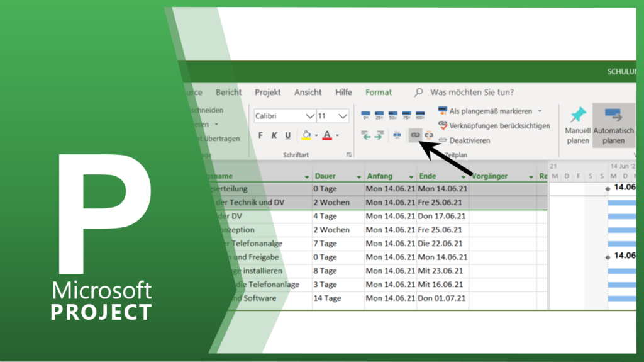Viewport: 644px width, 362px height.
Task: Open task name column filter arrow
Action: tap(306, 176)
